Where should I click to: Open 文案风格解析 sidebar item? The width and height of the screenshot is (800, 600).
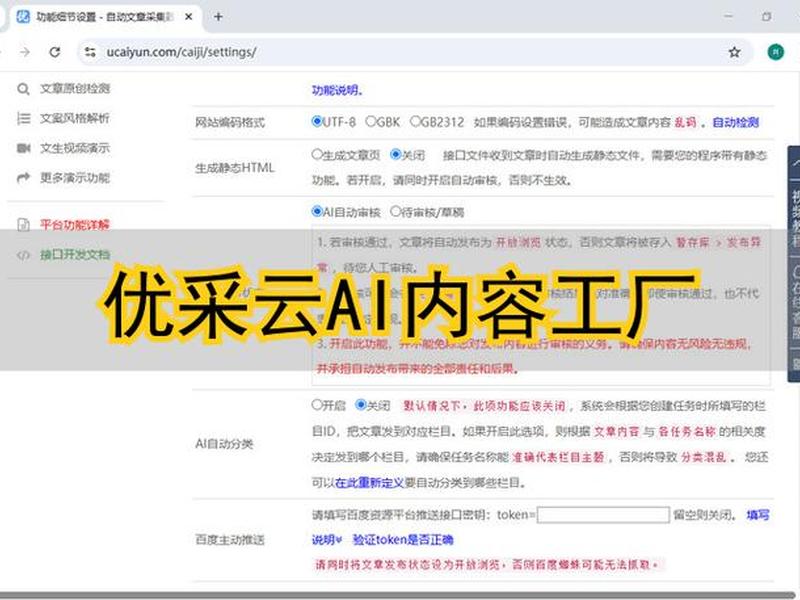(75, 118)
